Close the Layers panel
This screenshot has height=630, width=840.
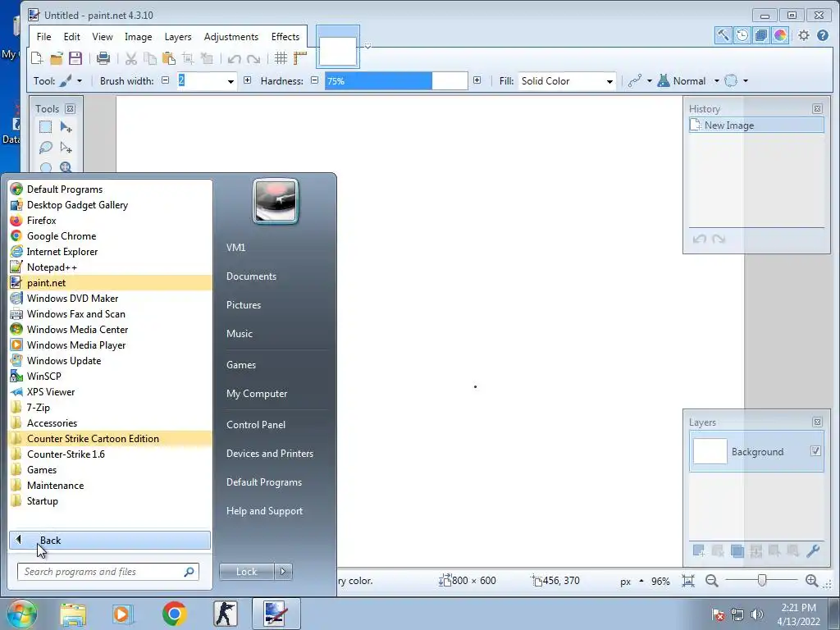pos(817,422)
